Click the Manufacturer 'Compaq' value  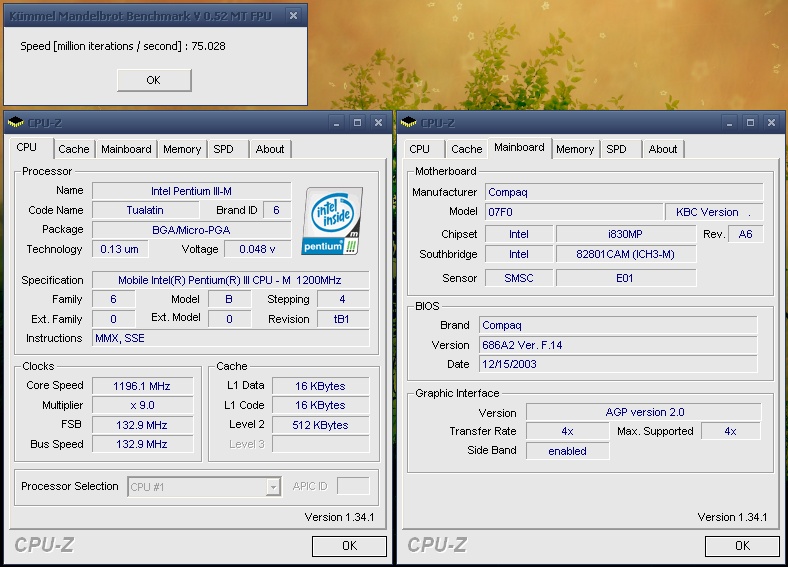click(x=624, y=192)
